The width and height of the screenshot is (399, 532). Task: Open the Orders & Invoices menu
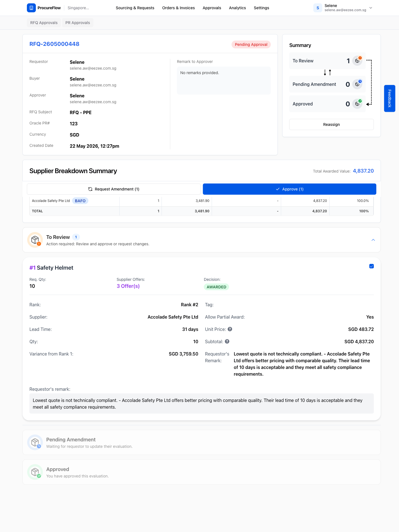click(x=178, y=8)
